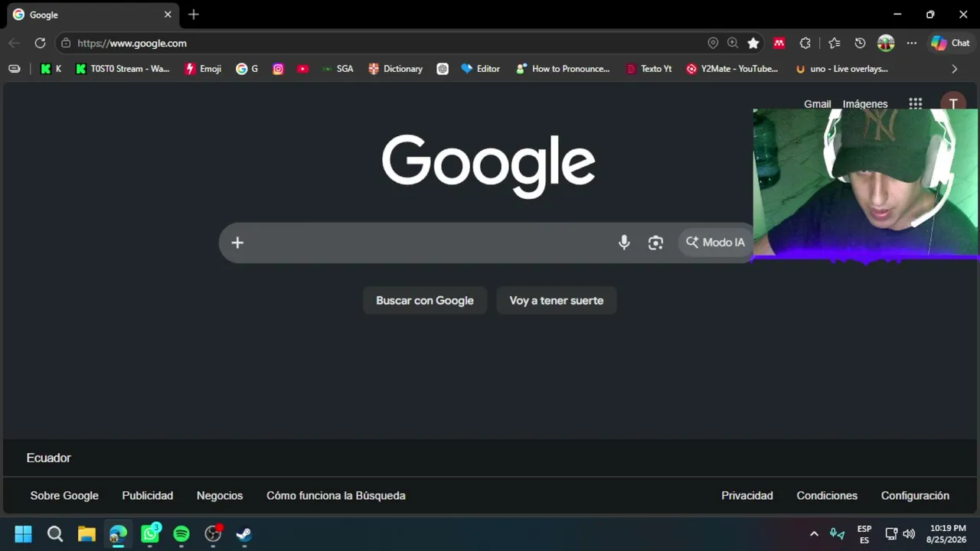Open the volume speaker tray icon
This screenshot has height=551, width=980.
coord(909,534)
